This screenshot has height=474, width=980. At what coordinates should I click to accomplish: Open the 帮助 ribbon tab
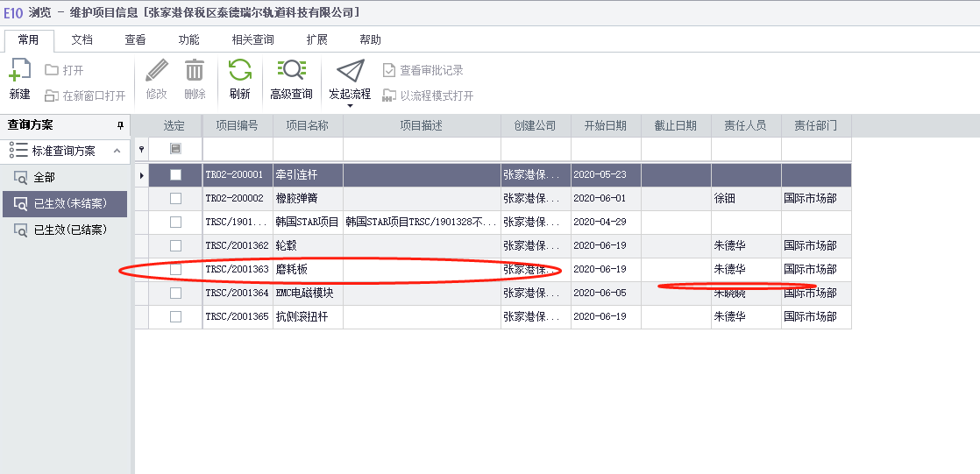pyautogui.click(x=370, y=40)
